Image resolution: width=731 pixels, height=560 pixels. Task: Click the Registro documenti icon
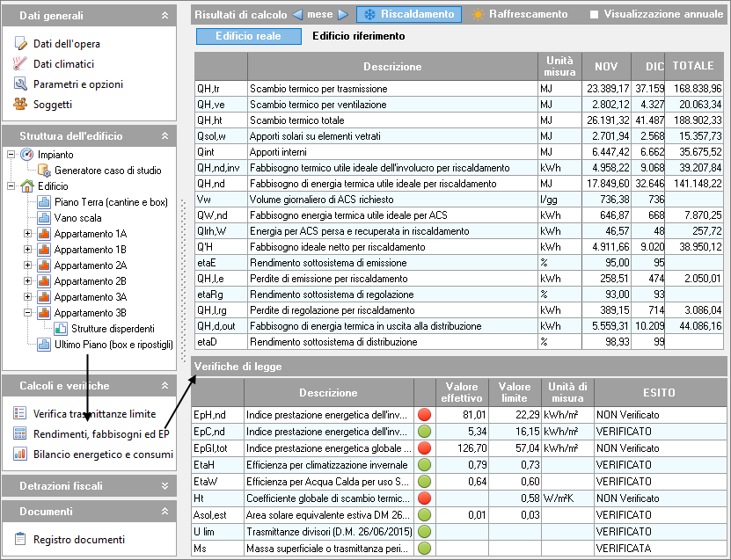click(20, 540)
